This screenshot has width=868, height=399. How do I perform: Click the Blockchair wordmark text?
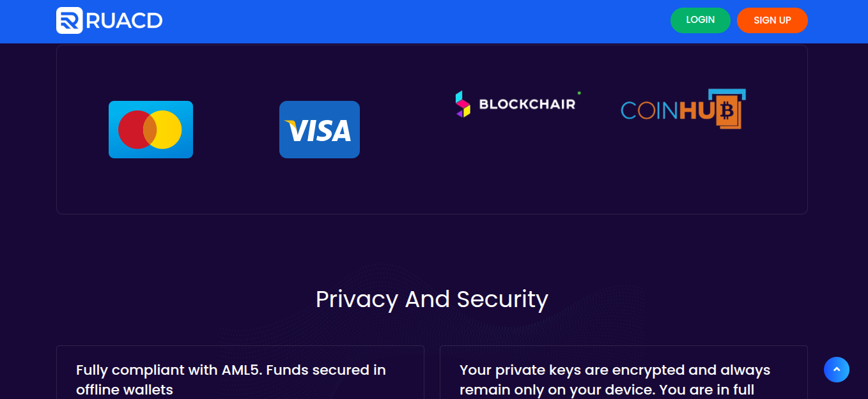(527, 104)
